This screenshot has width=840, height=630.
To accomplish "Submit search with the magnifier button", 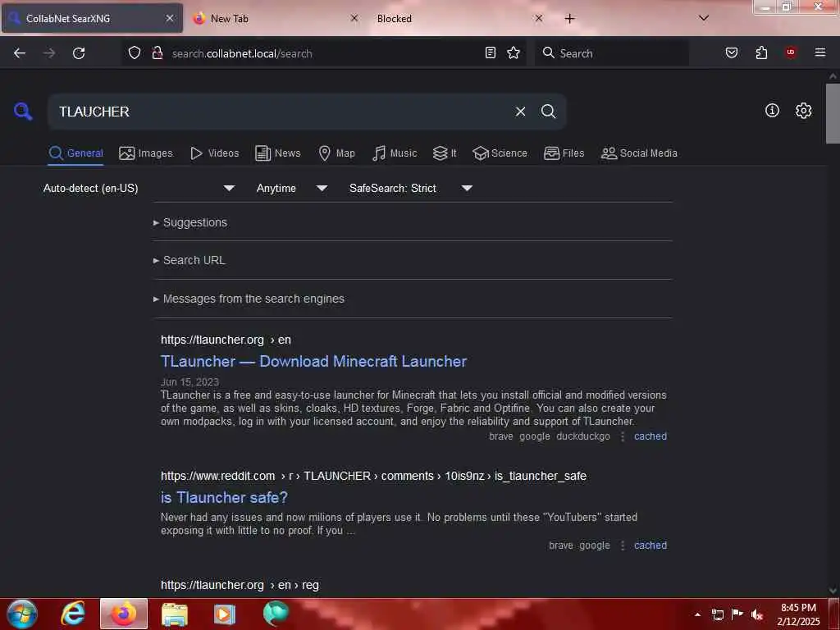I will click(x=548, y=112).
